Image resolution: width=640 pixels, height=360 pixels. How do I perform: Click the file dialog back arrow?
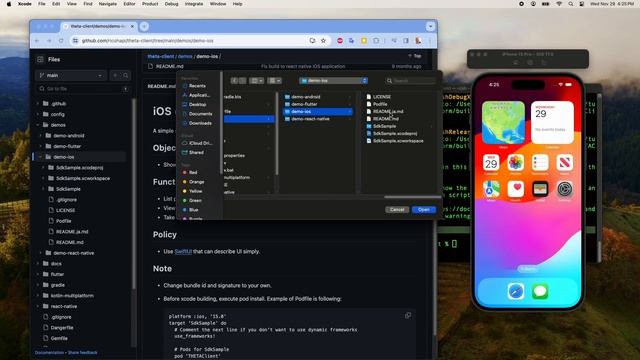click(x=234, y=81)
